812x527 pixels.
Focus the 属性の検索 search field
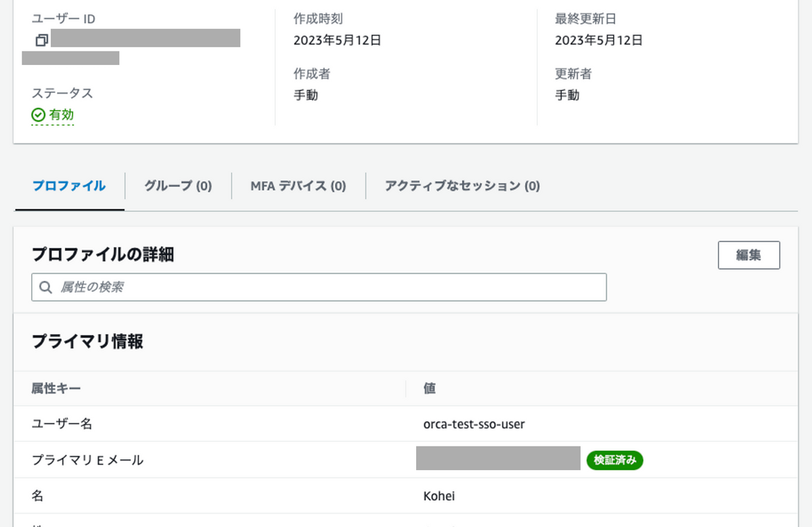tap(325, 287)
